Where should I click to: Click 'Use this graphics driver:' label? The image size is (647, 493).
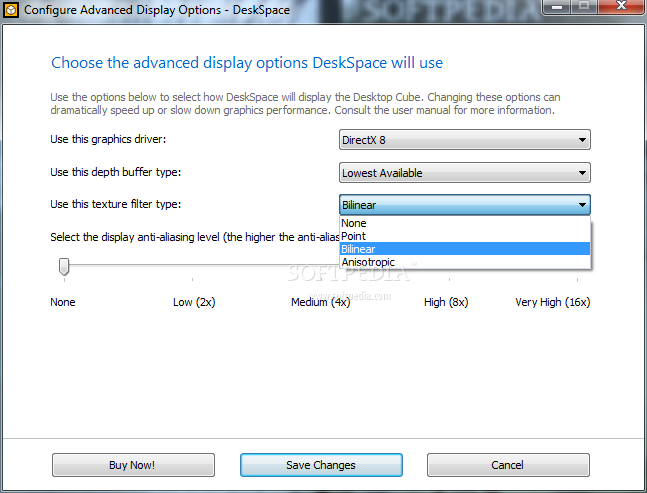click(108, 139)
